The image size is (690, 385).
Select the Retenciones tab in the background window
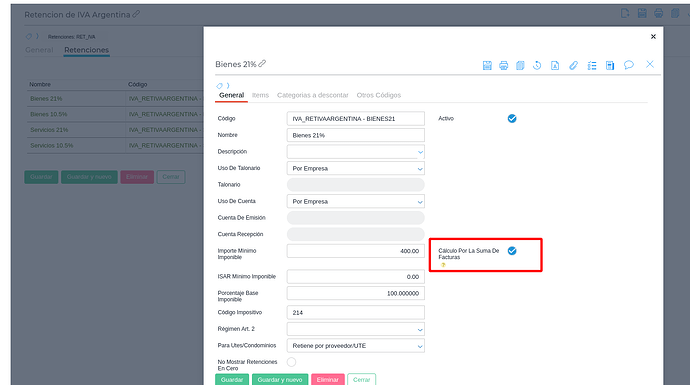coord(86,50)
